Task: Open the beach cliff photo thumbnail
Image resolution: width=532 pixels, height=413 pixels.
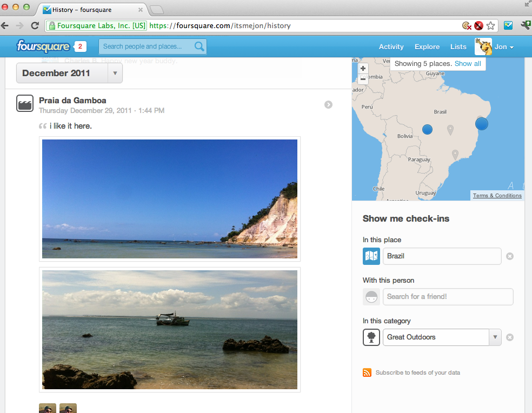Action: (x=170, y=199)
